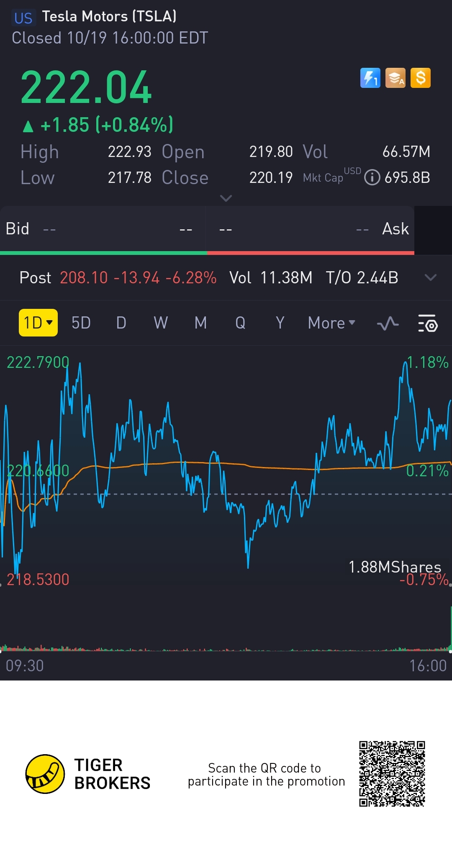Tap the Ask price panel
Image resolution: width=452 pixels, height=868 pixels.
311,229
